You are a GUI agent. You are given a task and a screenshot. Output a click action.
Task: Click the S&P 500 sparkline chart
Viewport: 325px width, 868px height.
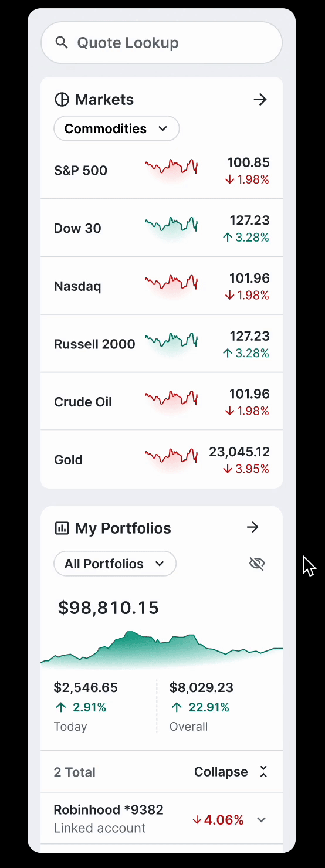coord(171,168)
